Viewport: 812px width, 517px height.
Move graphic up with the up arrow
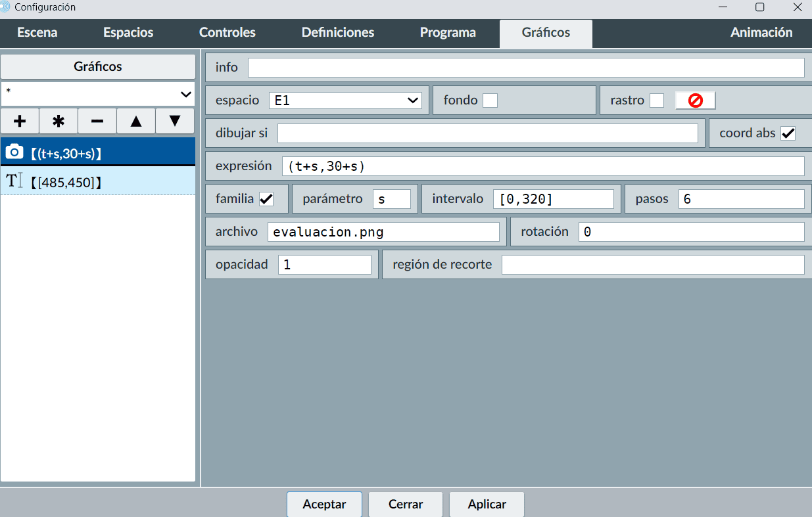coord(136,122)
